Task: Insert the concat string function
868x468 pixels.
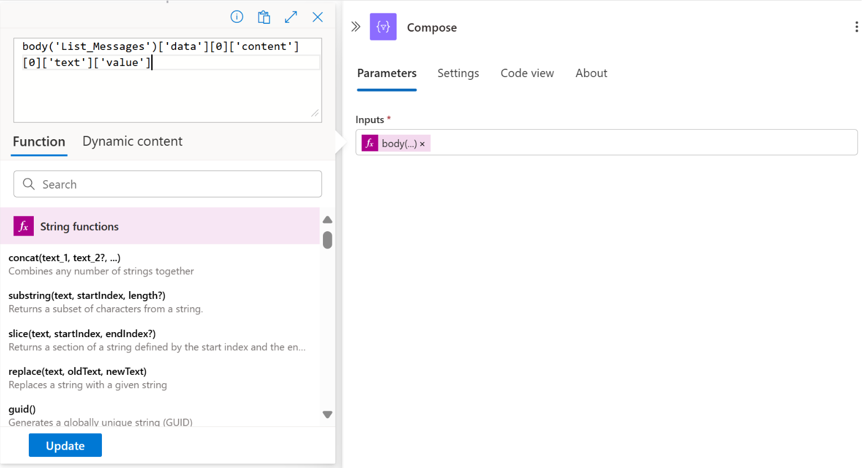Action: tap(64, 258)
